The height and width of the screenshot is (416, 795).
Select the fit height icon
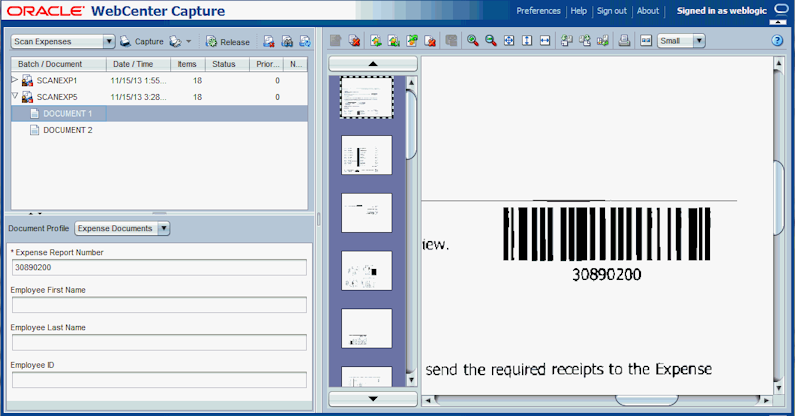pyautogui.click(x=527, y=41)
